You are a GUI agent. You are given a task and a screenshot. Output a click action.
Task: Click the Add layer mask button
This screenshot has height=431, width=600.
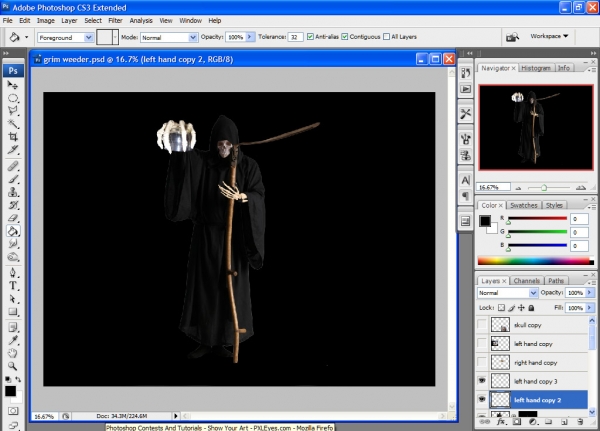[517, 422]
